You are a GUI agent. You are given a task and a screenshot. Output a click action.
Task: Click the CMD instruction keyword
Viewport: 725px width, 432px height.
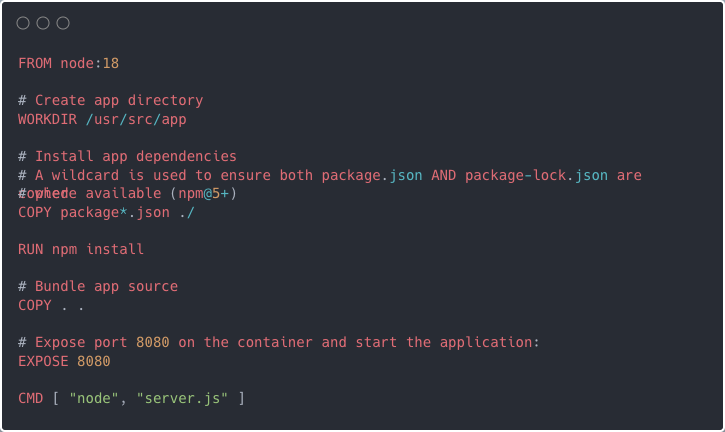[31, 398]
